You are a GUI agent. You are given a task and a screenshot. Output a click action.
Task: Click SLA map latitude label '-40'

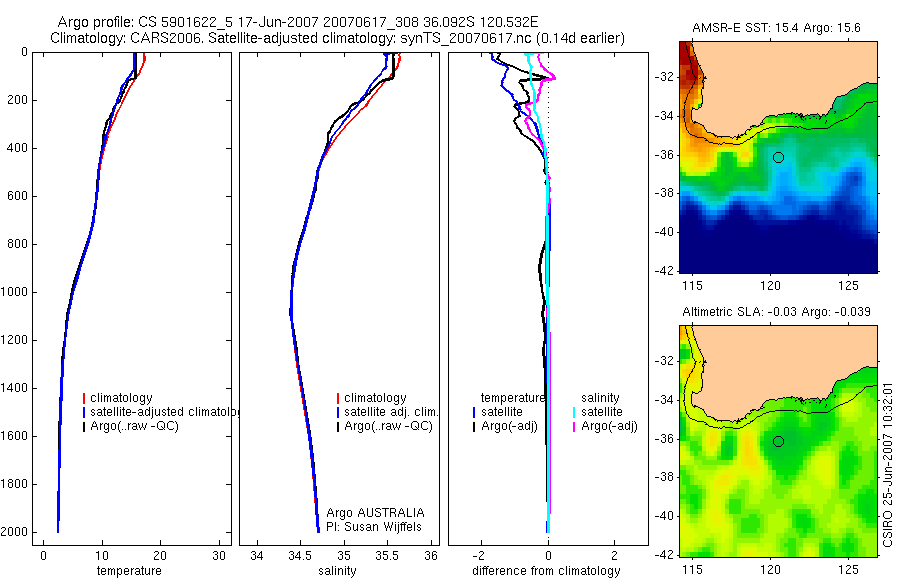click(665, 516)
